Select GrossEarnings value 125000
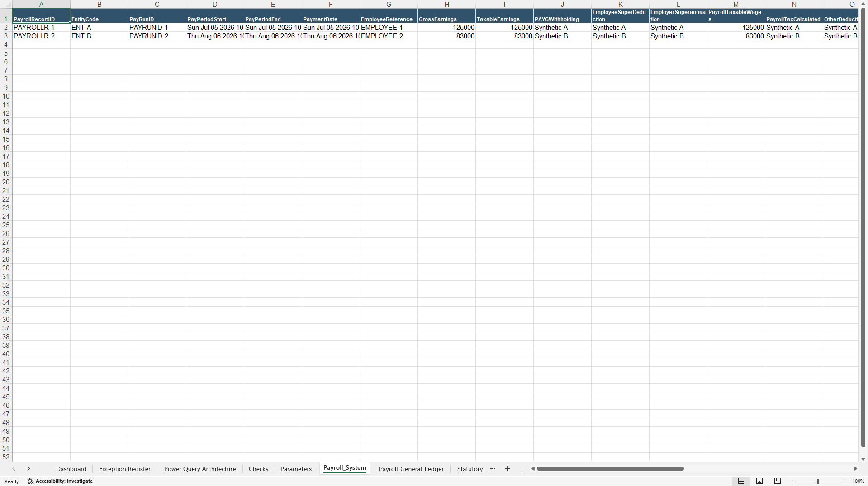The width and height of the screenshot is (868, 486). coord(446,28)
